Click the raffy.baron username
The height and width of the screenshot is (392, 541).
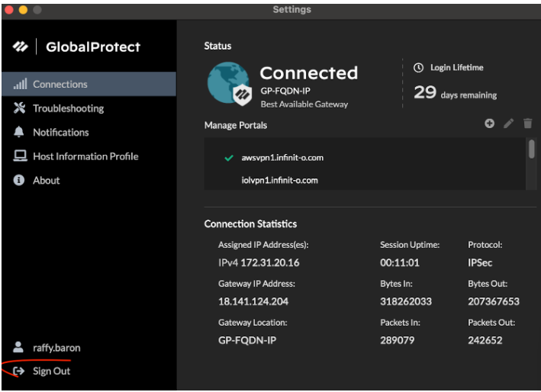56,348
